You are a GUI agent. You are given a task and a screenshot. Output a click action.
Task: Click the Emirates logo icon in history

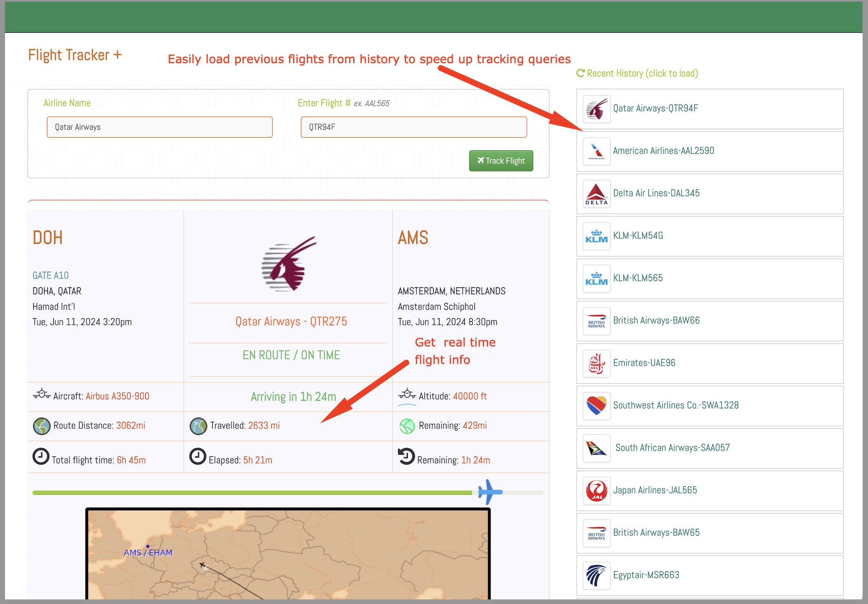pyautogui.click(x=596, y=364)
